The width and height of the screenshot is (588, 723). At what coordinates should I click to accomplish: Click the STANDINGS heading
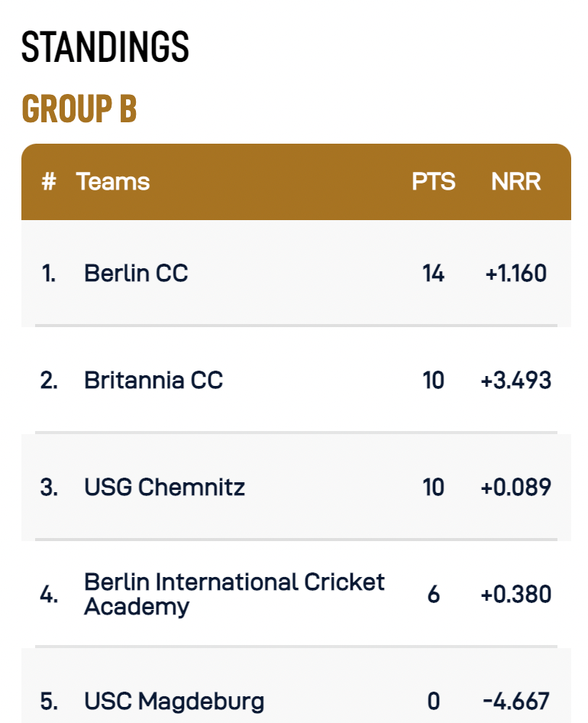(105, 48)
